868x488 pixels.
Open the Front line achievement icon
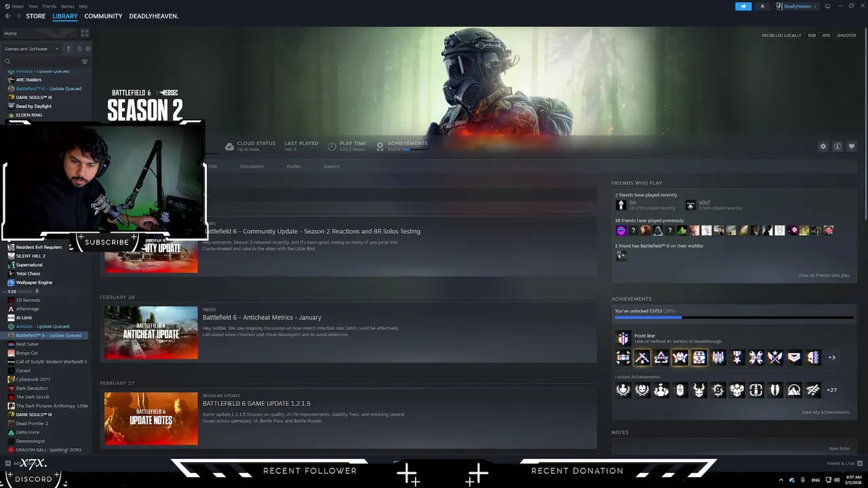pos(623,338)
